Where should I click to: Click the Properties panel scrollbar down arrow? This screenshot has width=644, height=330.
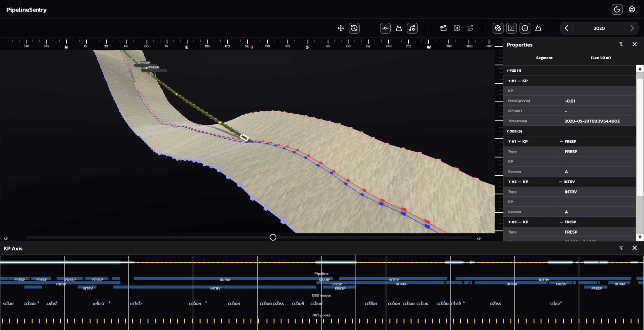click(x=640, y=237)
